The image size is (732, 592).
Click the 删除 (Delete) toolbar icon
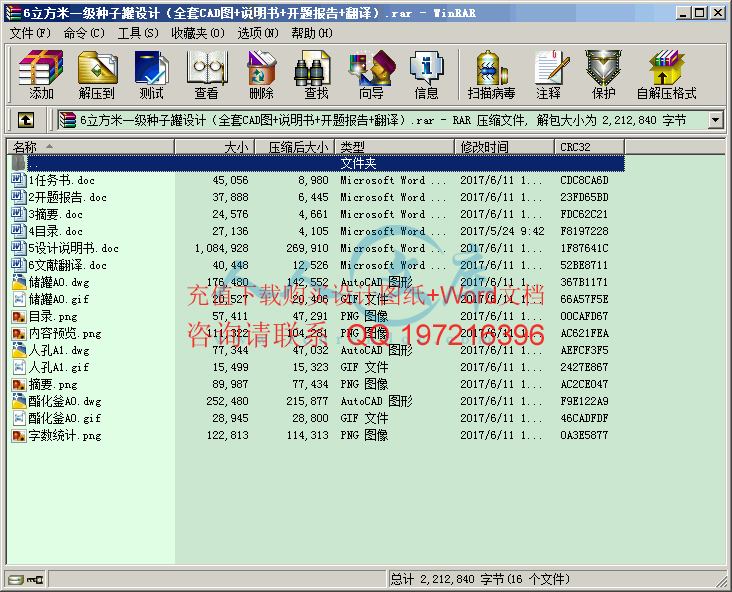(x=261, y=75)
